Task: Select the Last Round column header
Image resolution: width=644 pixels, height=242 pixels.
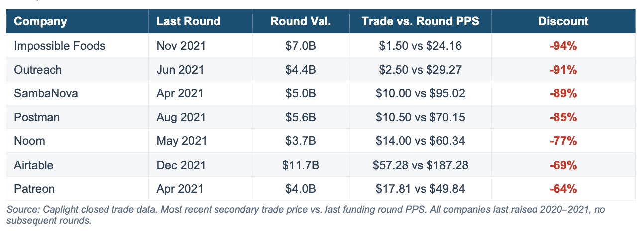Action: (188, 21)
